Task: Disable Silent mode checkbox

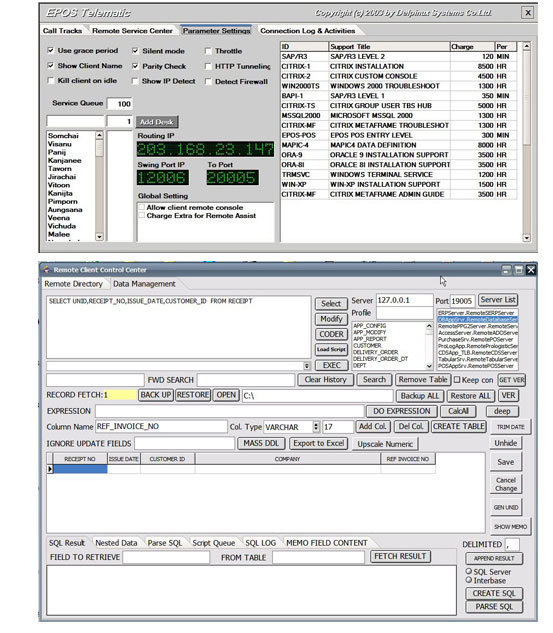Action: click(x=135, y=51)
